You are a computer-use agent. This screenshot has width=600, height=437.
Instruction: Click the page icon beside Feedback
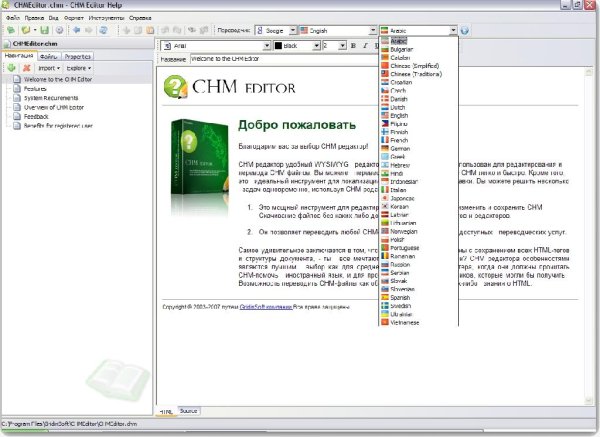[x=17, y=116]
